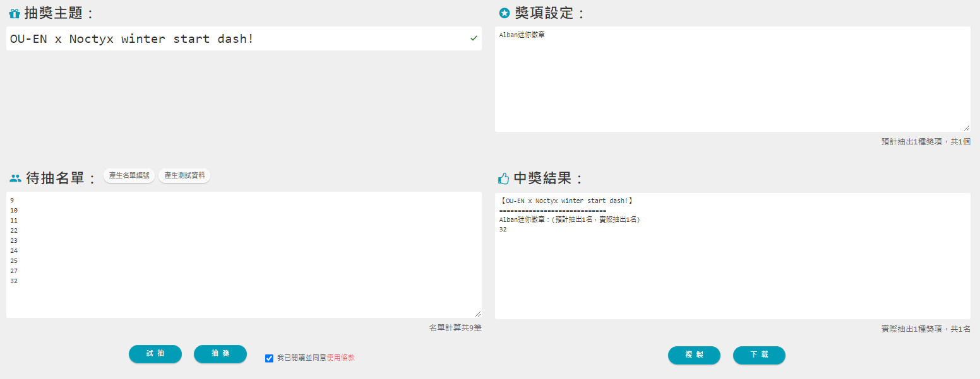Click the 預計抽出1種獎項，共1個 summary text
Viewport: 980px width, 379px height.
click(x=926, y=142)
